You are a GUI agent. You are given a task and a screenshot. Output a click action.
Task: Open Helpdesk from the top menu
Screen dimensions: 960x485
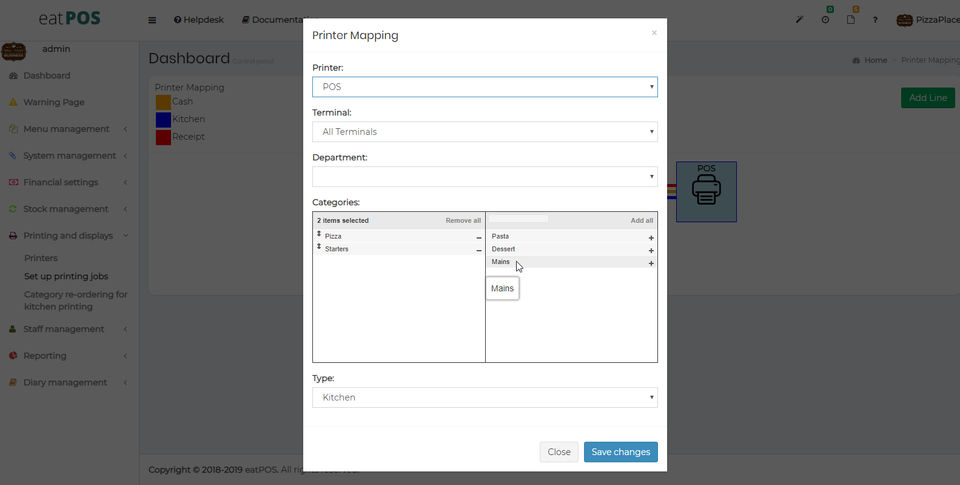[198, 20]
